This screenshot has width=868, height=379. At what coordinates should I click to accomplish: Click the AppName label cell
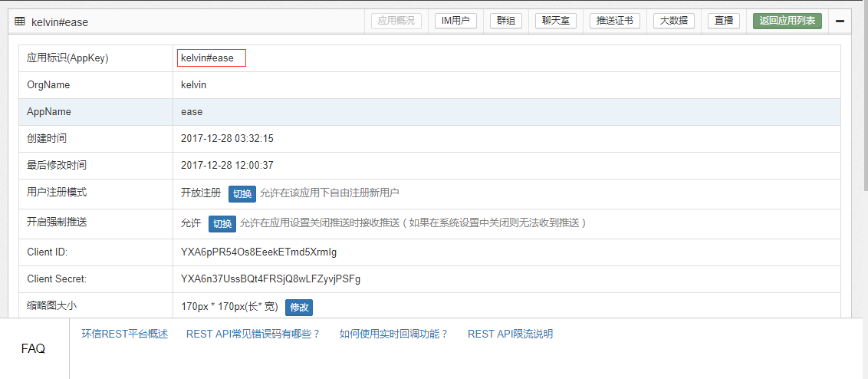coord(96,112)
